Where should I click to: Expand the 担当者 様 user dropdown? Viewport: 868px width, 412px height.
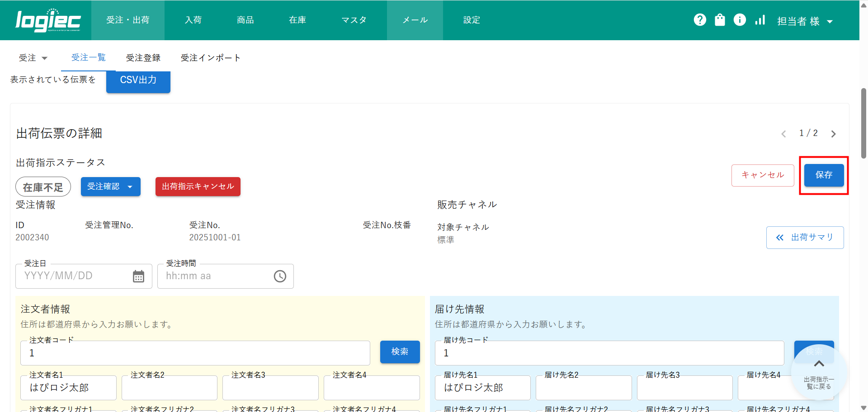point(805,21)
